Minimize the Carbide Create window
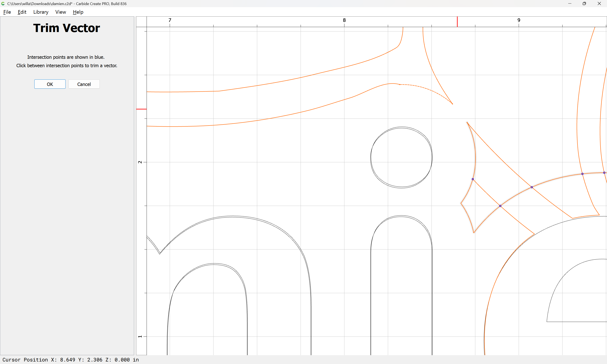 pyautogui.click(x=570, y=4)
